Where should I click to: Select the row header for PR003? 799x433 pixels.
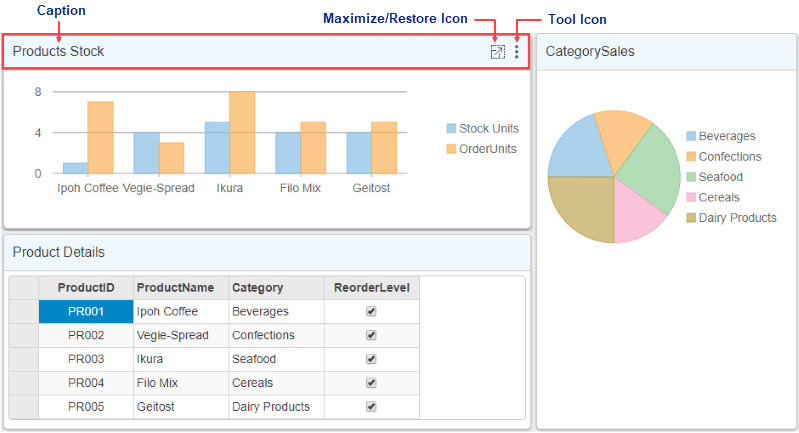(x=24, y=359)
